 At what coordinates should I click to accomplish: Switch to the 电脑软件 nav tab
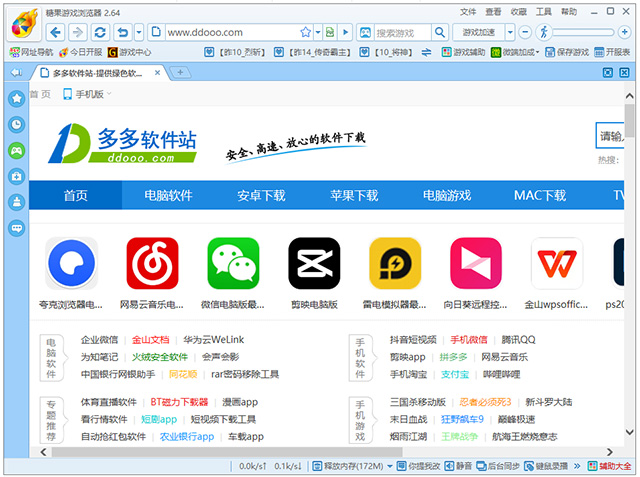(x=168, y=195)
